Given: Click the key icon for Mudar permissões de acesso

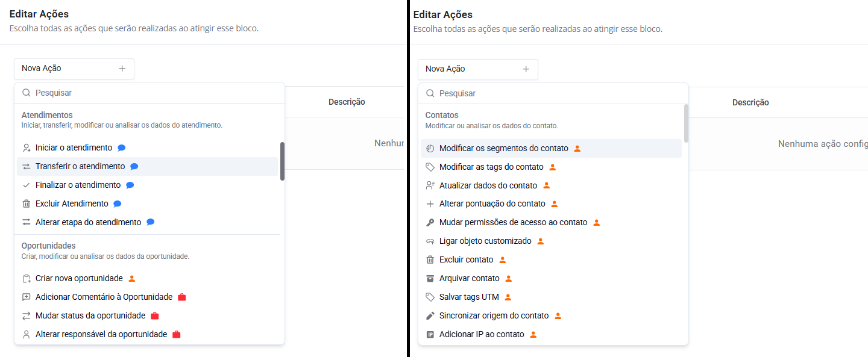Looking at the screenshot, I should pos(430,222).
